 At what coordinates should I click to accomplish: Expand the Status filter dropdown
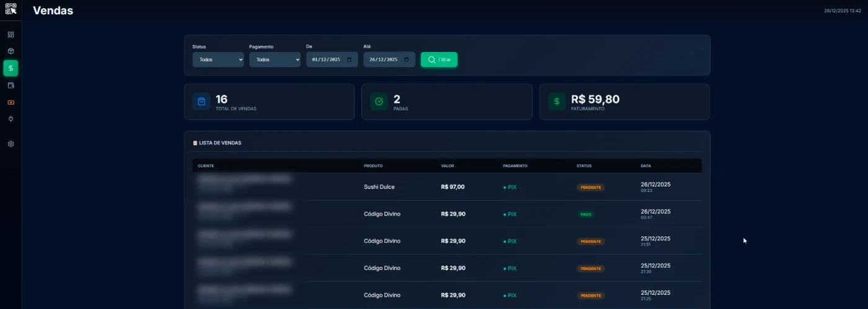click(x=218, y=59)
